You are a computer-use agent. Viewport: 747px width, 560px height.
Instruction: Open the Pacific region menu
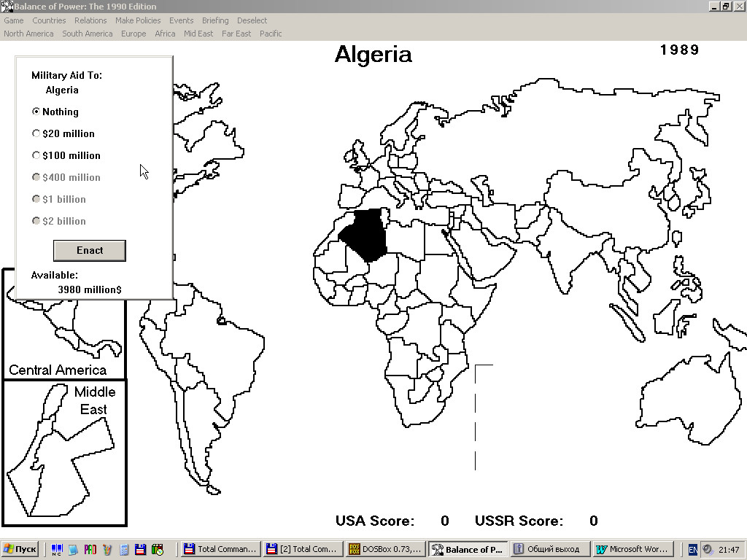click(x=271, y=34)
